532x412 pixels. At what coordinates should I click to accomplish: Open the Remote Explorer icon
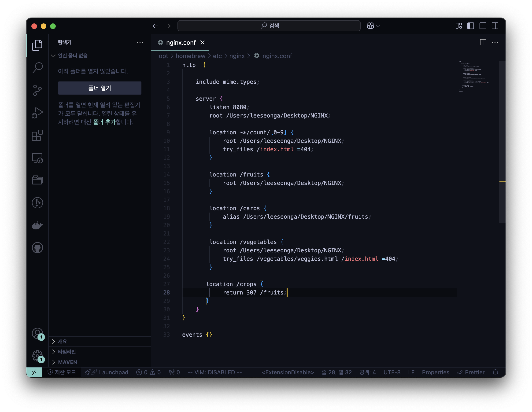click(37, 158)
